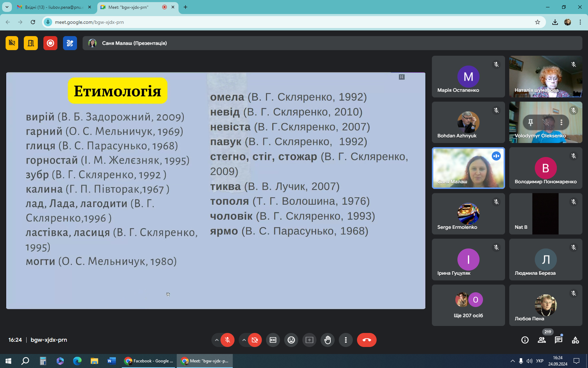
Task: Show the participants list
Action: tap(542, 340)
